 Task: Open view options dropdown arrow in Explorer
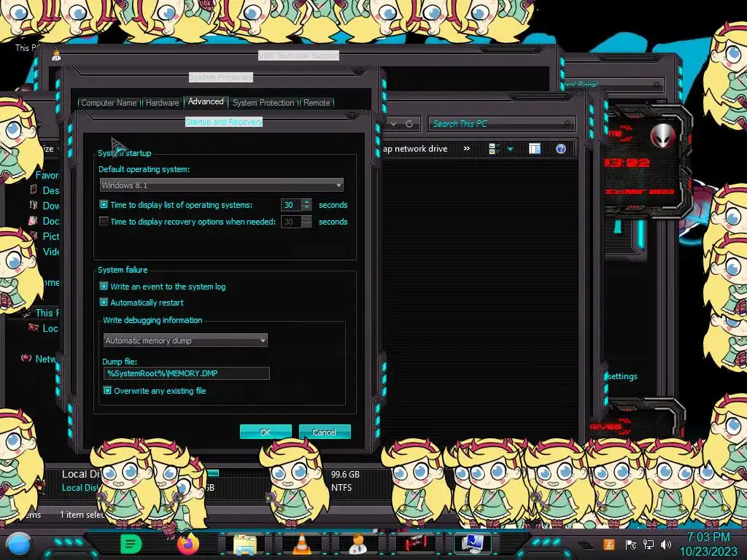[510, 149]
